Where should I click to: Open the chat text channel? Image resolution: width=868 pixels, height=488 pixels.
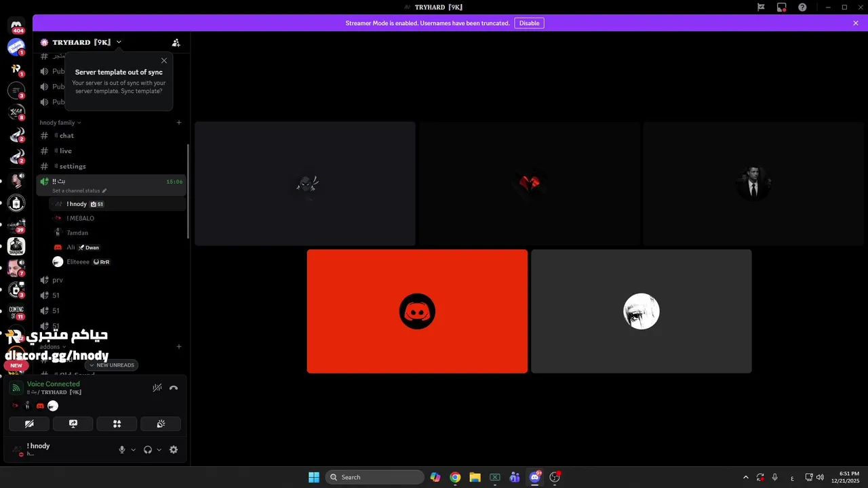coord(111,136)
